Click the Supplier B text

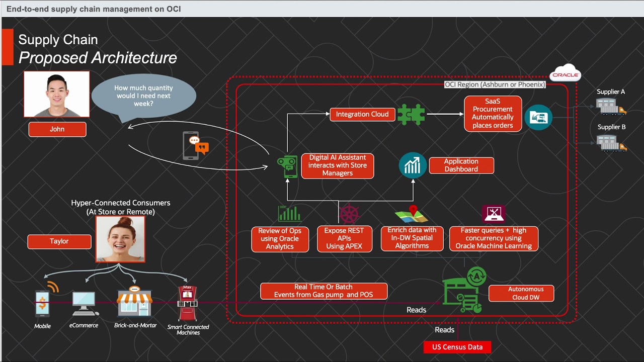tap(611, 127)
